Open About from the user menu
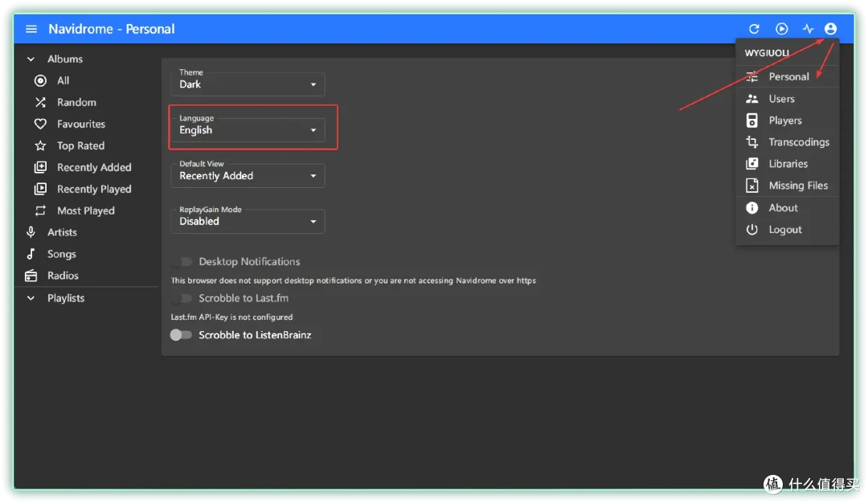This screenshot has height=503, width=868. click(787, 207)
